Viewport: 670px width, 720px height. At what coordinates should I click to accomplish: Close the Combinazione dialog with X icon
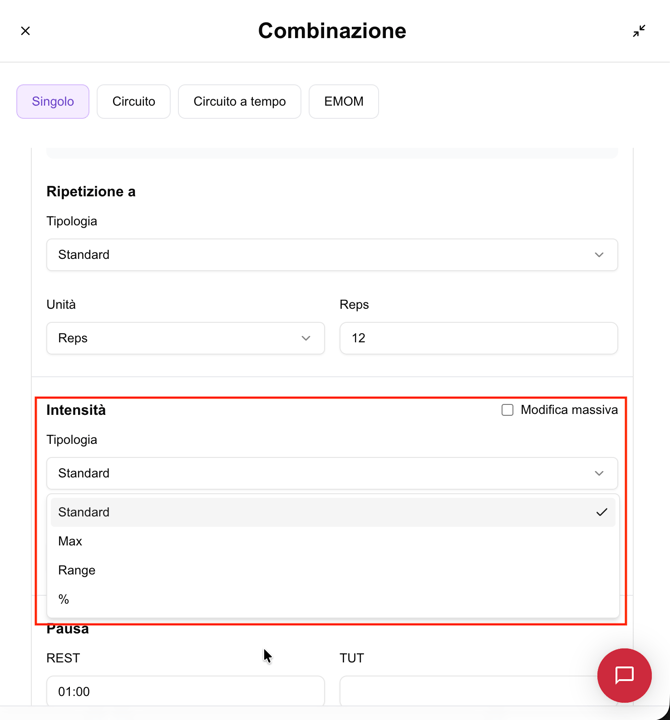[x=26, y=31]
